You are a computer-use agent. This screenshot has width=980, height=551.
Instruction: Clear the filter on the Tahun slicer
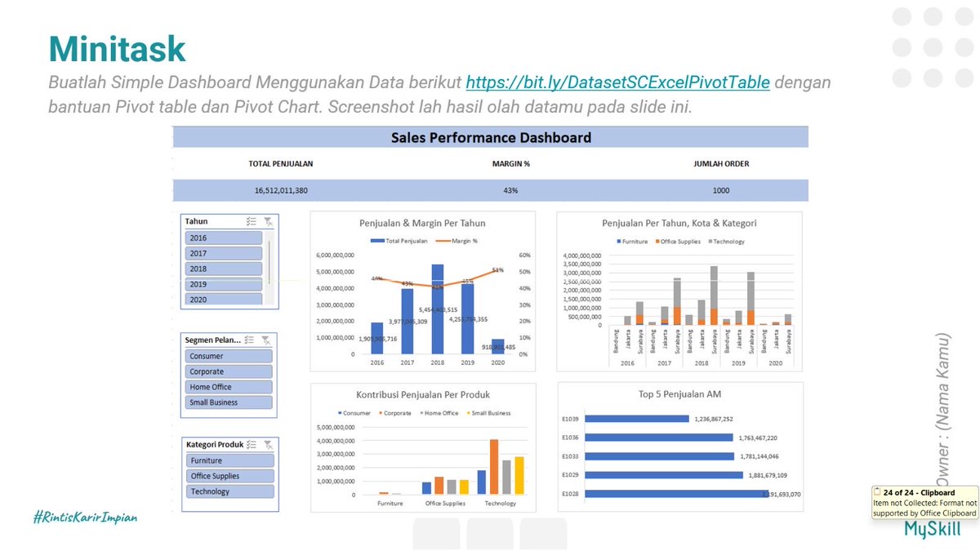tap(269, 221)
